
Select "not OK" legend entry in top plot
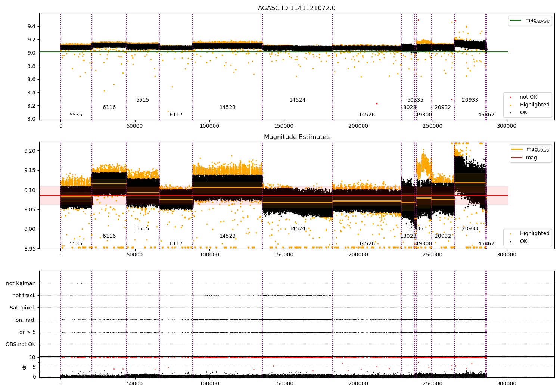pos(523,97)
